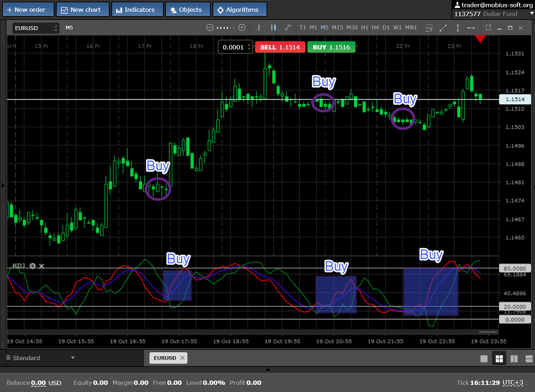Click the Margin 0.00 status value
This screenshot has height=392, width=535.
click(141, 383)
